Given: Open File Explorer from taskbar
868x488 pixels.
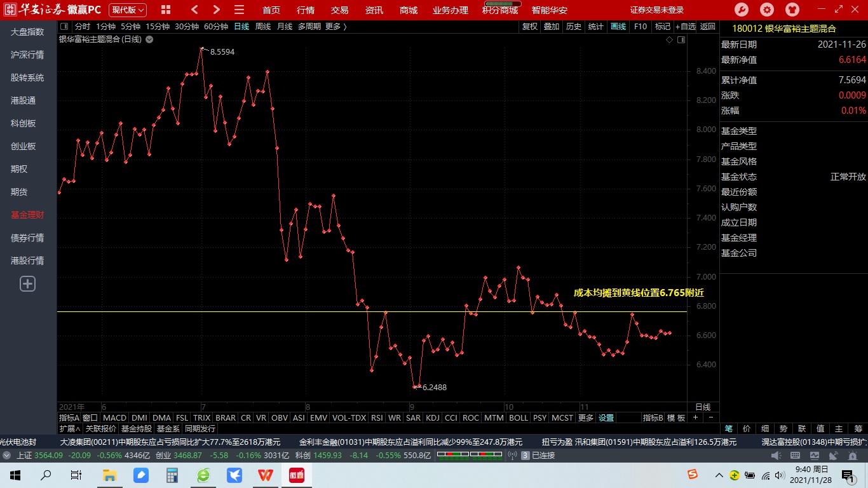Looking at the screenshot, I should click(109, 475).
